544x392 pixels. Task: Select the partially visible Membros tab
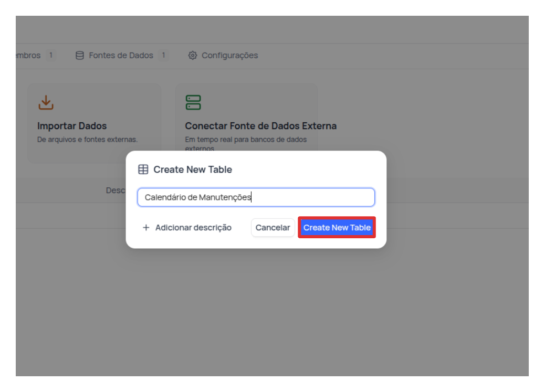tap(28, 55)
